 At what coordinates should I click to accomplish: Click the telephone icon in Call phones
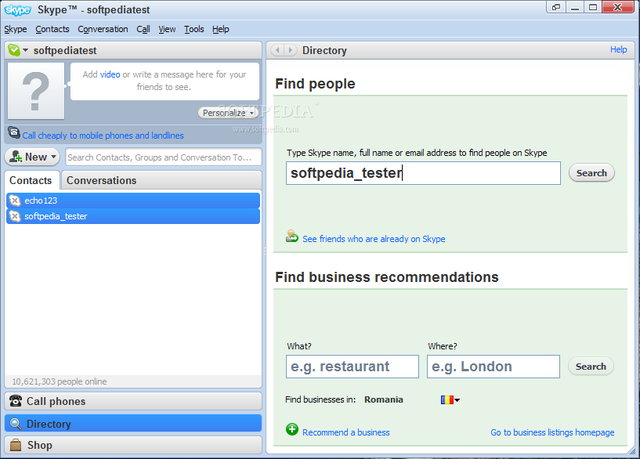16,401
